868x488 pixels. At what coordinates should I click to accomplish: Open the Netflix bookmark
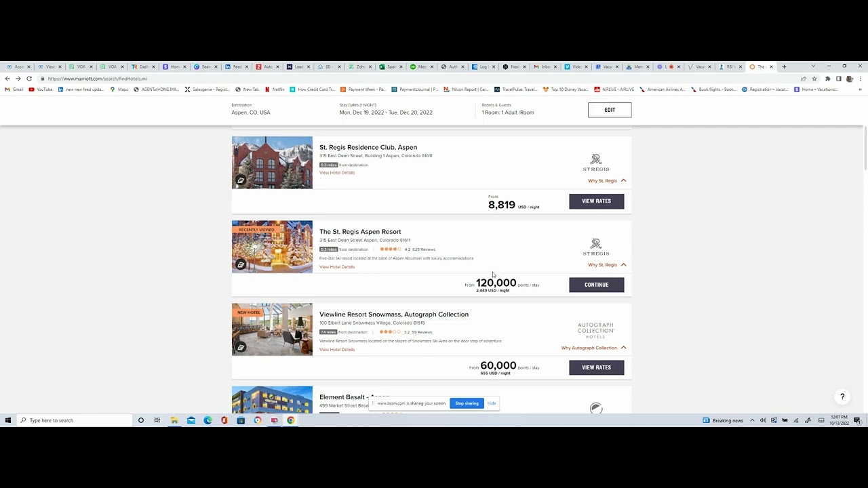[275, 89]
